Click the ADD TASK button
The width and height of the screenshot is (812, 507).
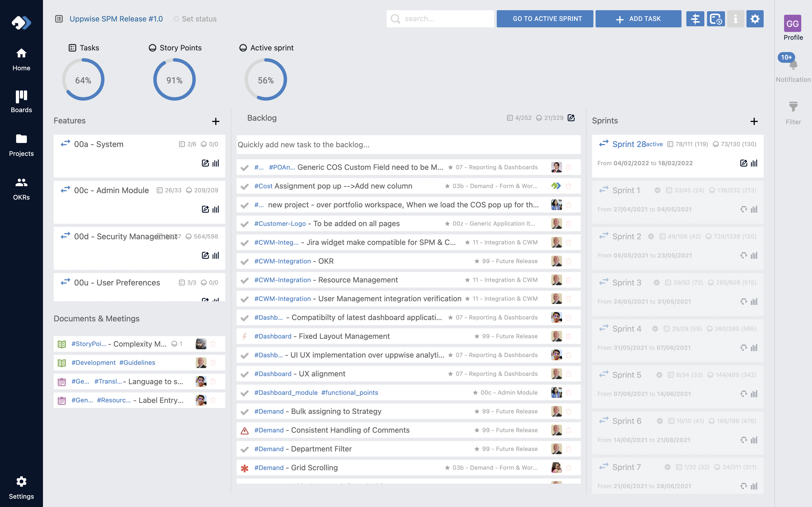point(638,19)
